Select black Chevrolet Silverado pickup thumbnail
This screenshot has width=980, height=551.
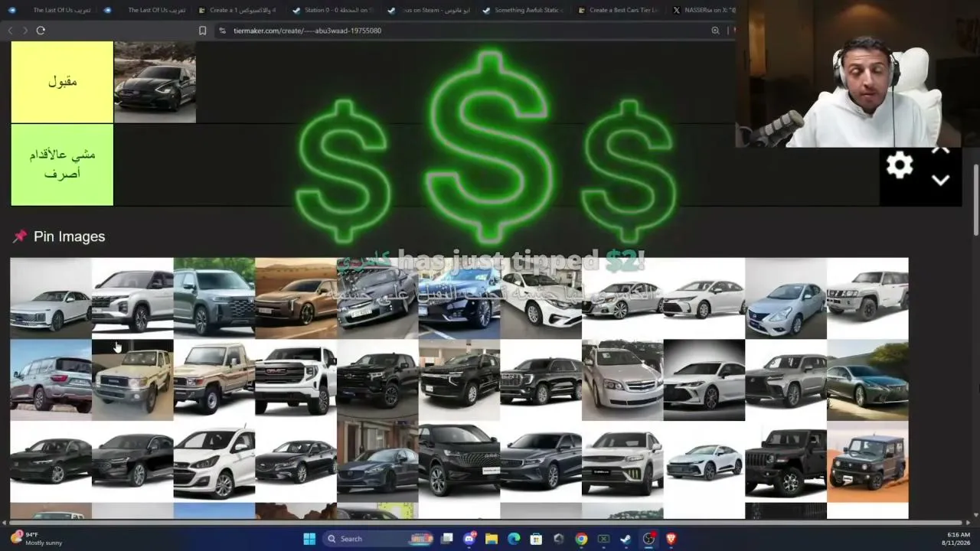[x=377, y=380]
